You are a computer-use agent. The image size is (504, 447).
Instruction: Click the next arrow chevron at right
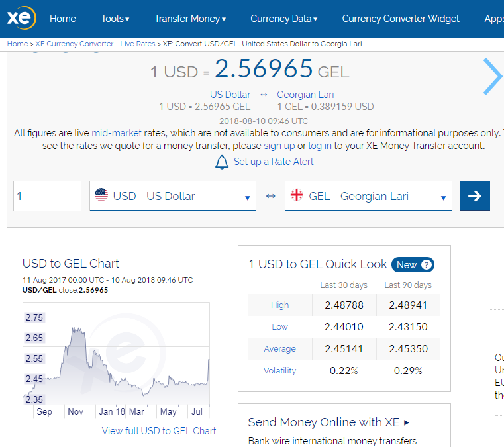[492, 76]
